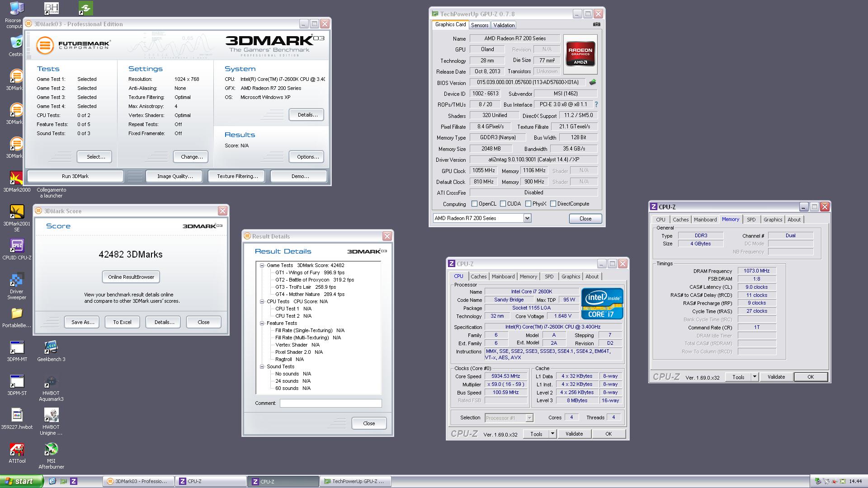Open SPD tab in CPU-Z Memory window
The width and height of the screenshot is (868, 488).
pos(751,220)
